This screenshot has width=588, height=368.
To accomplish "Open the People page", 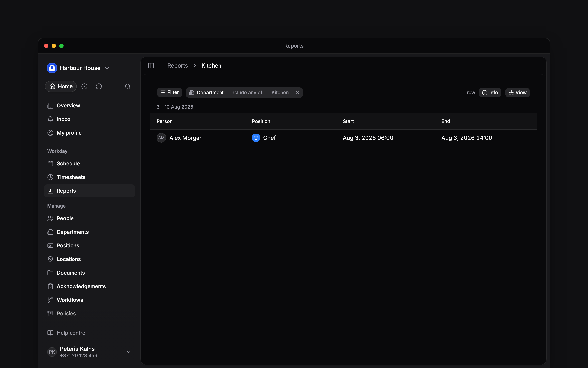I will pos(89,218).
